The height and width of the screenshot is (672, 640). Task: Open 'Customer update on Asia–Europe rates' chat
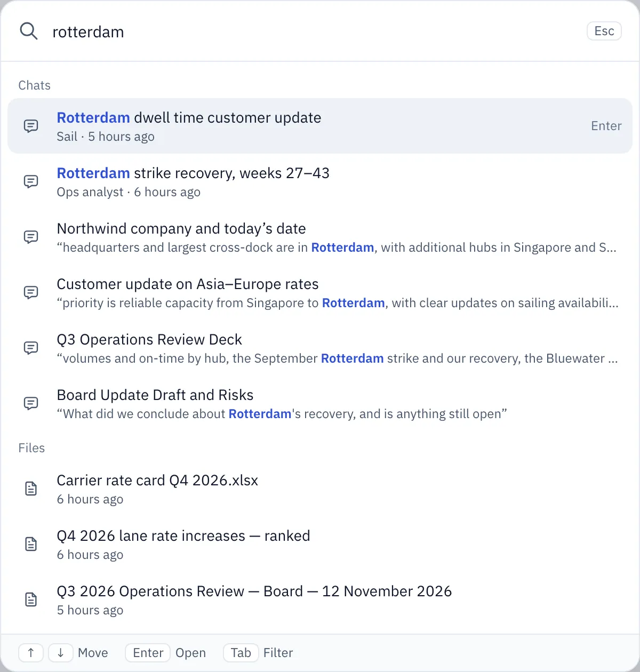point(320,292)
